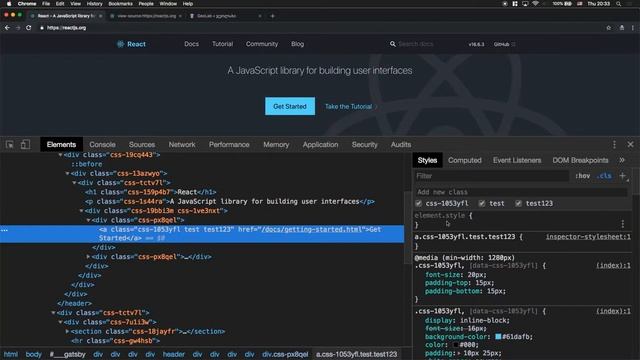This screenshot has height=360, width=640.
Task: Collapse div css-13azwyo node
Action: click(67, 173)
